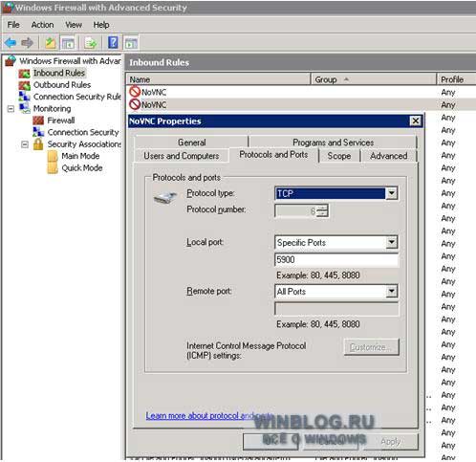Collapse the Monitoring tree node
476x462 pixels.
(11, 109)
